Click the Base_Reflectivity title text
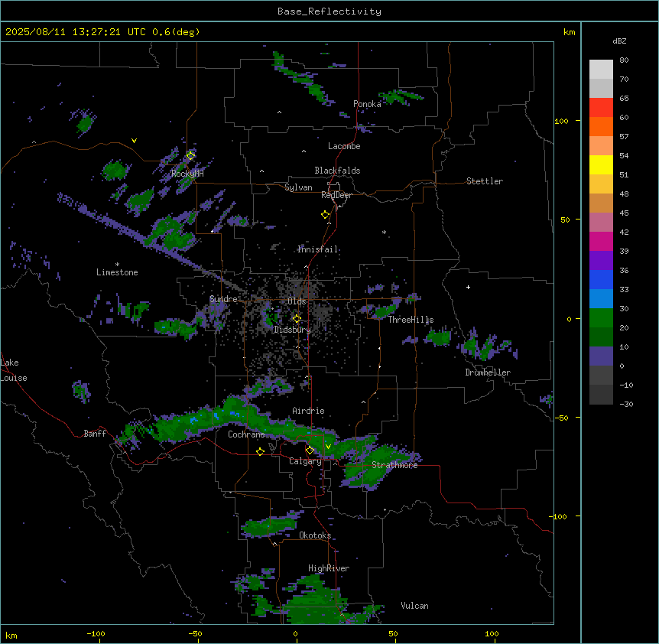 tap(329, 11)
